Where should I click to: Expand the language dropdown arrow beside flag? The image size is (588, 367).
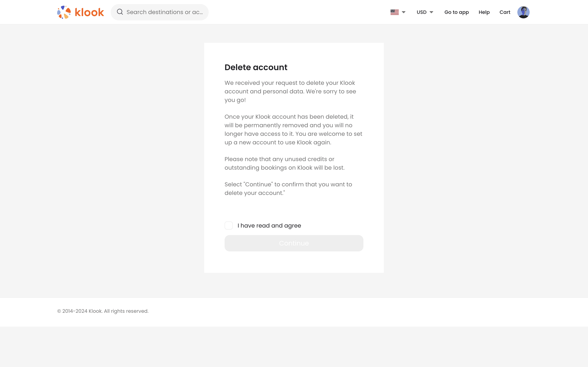[x=404, y=12]
